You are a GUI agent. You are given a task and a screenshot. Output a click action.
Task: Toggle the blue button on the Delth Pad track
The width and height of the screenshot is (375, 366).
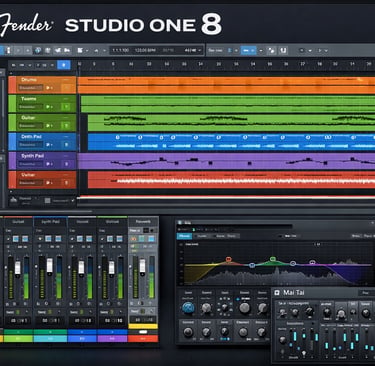(x=66, y=145)
